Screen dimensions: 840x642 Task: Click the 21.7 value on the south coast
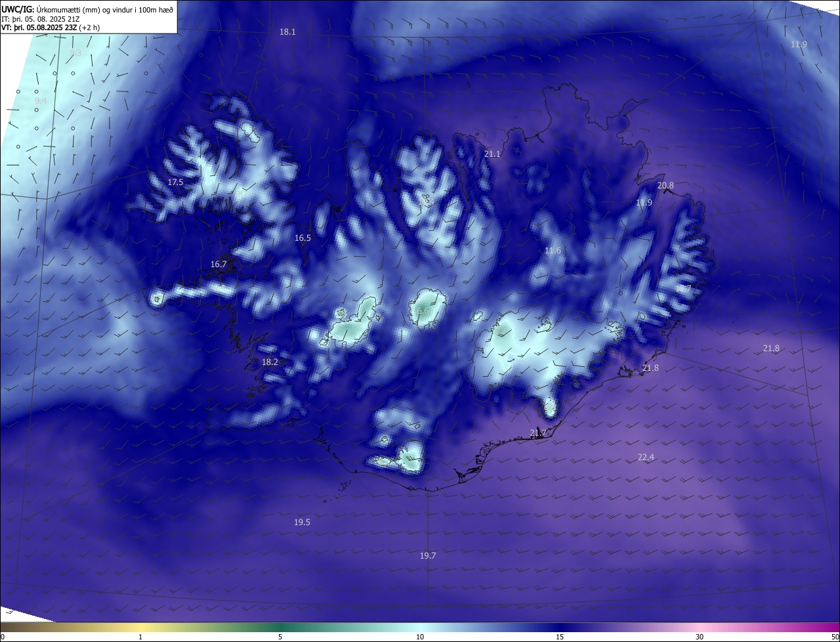537,433
